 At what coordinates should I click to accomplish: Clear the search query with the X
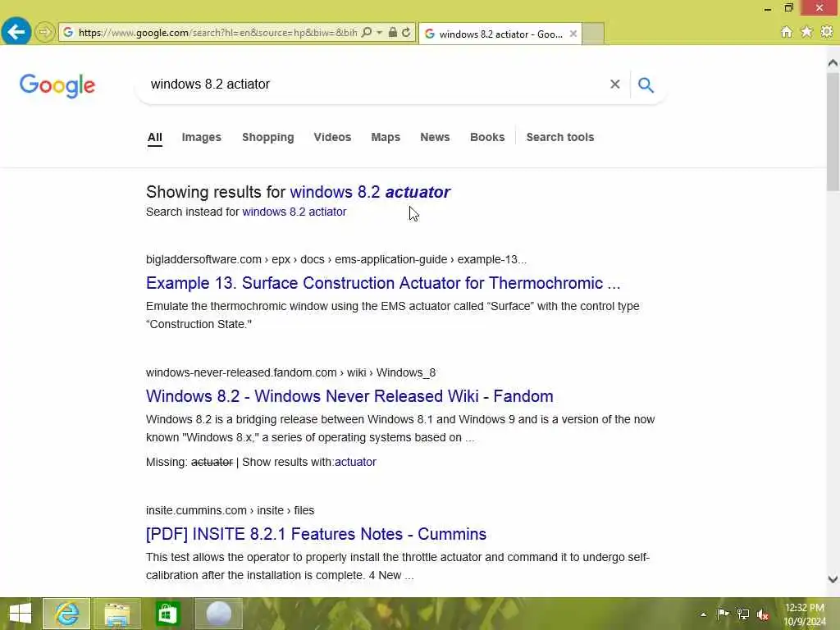pyautogui.click(x=615, y=84)
